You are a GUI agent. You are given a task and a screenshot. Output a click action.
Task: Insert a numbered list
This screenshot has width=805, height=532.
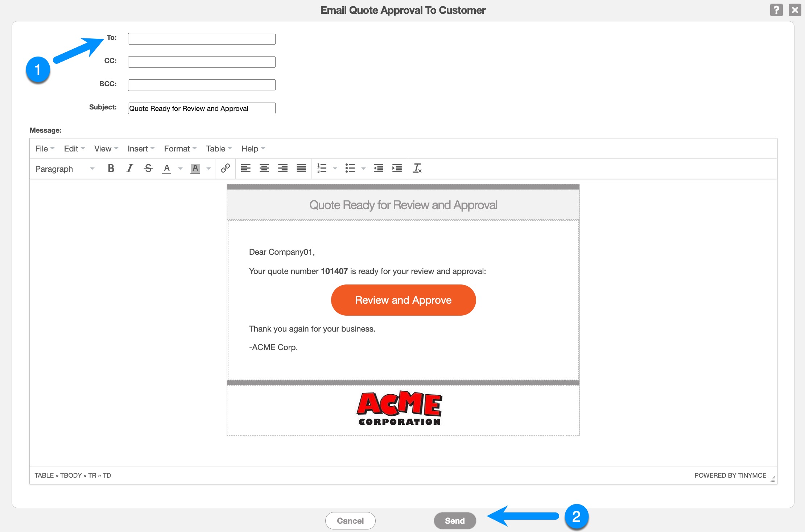[x=322, y=169]
